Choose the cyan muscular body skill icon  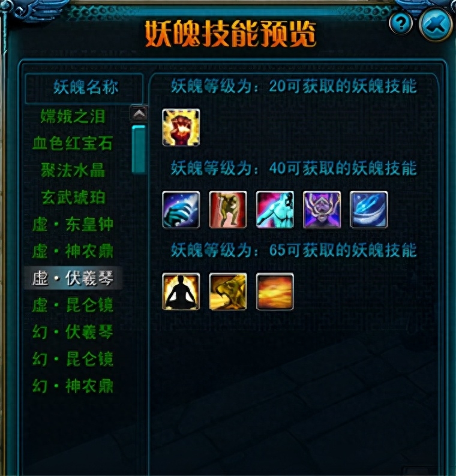(x=275, y=209)
